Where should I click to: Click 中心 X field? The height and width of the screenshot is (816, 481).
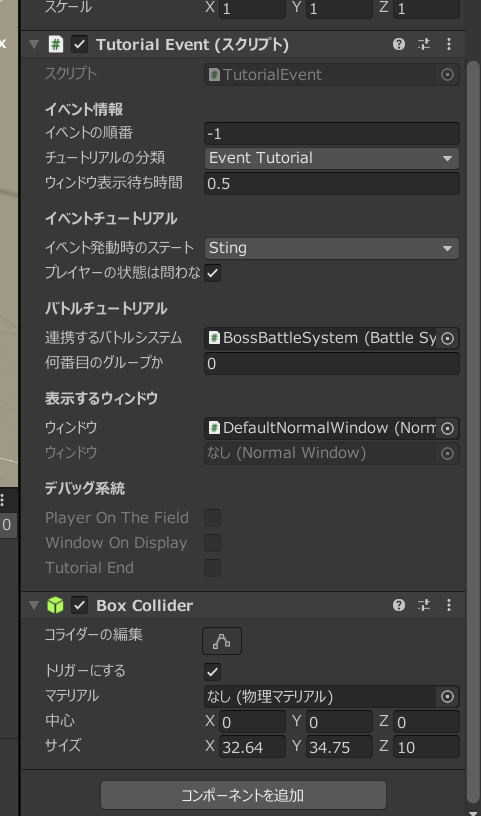tap(252, 722)
